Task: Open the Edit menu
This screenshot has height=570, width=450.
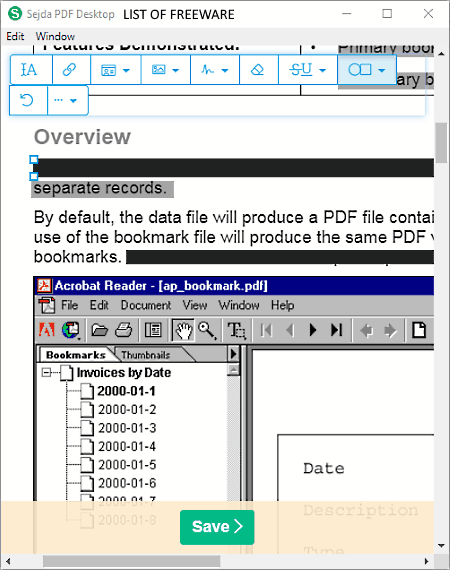Action: coord(15,36)
